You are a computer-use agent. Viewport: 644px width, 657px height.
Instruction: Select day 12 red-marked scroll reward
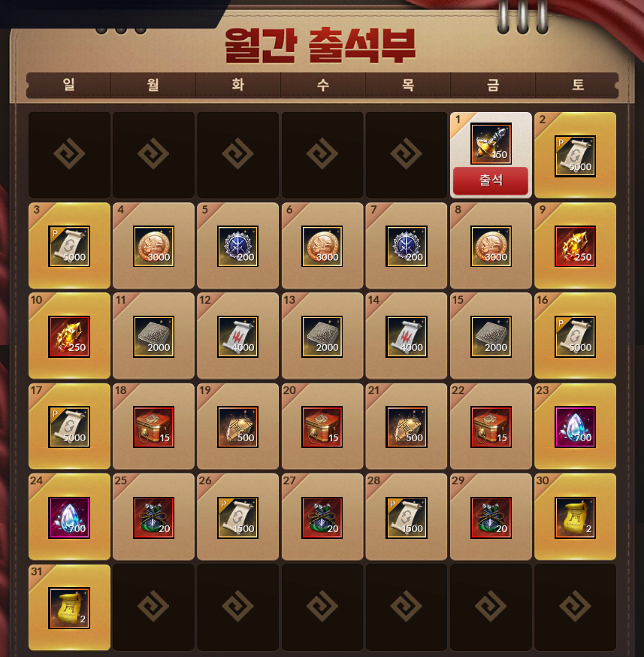coord(237,337)
